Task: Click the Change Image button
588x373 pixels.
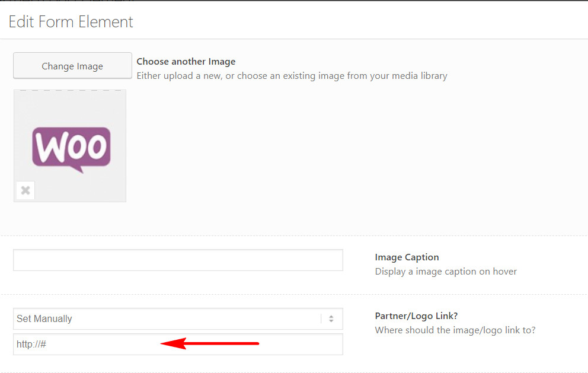Action: 72,66
